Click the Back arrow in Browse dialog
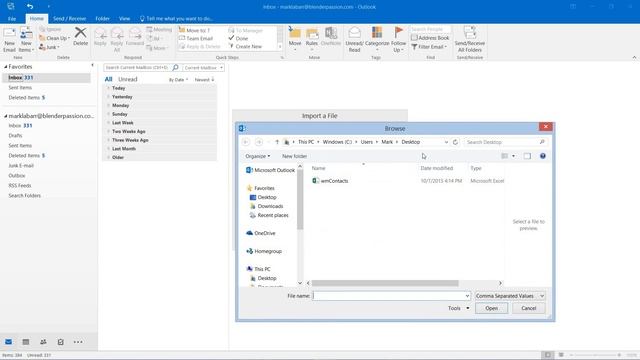Image resolution: width=640 pixels, height=360 pixels. [x=246, y=142]
